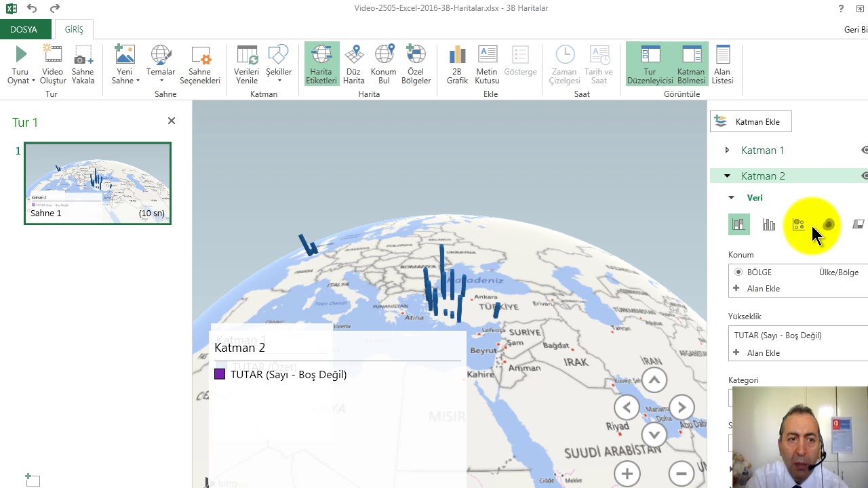
Task: Toggle Tur Düzenleyicisi pane
Action: [650, 64]
